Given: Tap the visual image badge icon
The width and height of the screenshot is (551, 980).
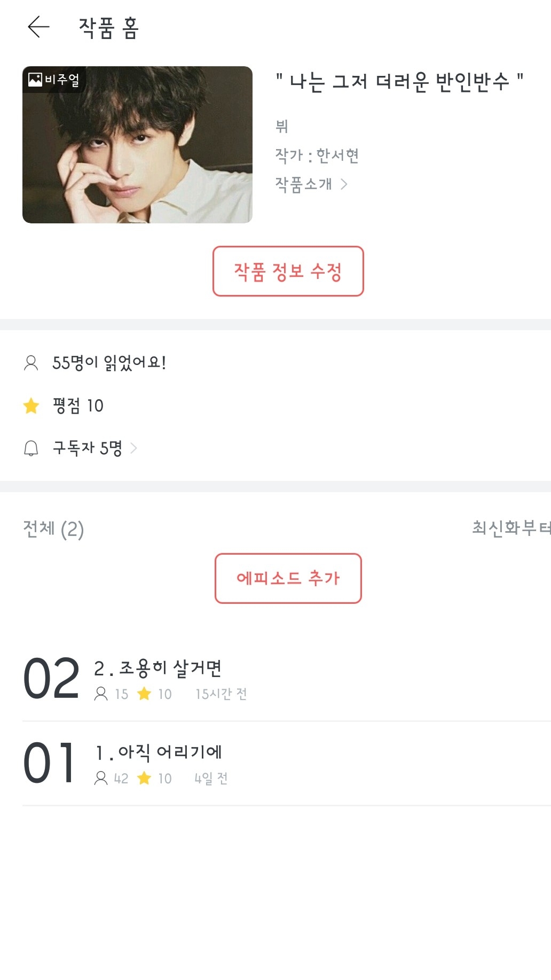Looking at the screenshot, I should pos(35,80).
